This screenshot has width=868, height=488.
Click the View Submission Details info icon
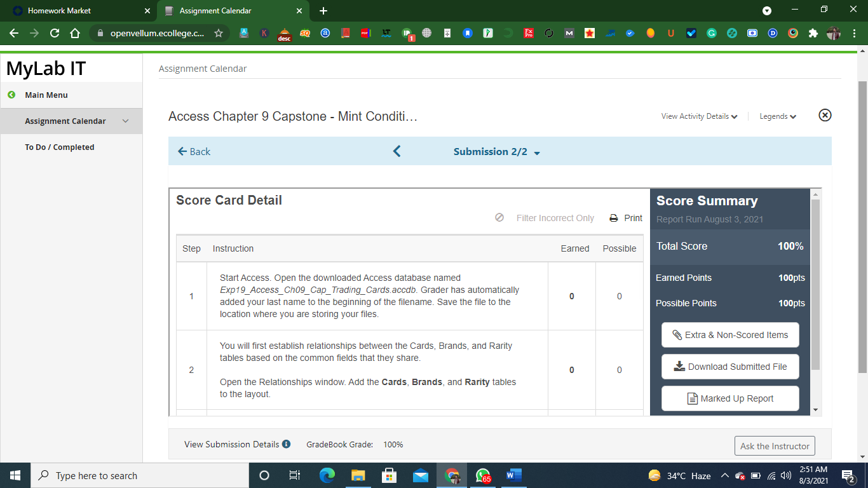[286, 444]
